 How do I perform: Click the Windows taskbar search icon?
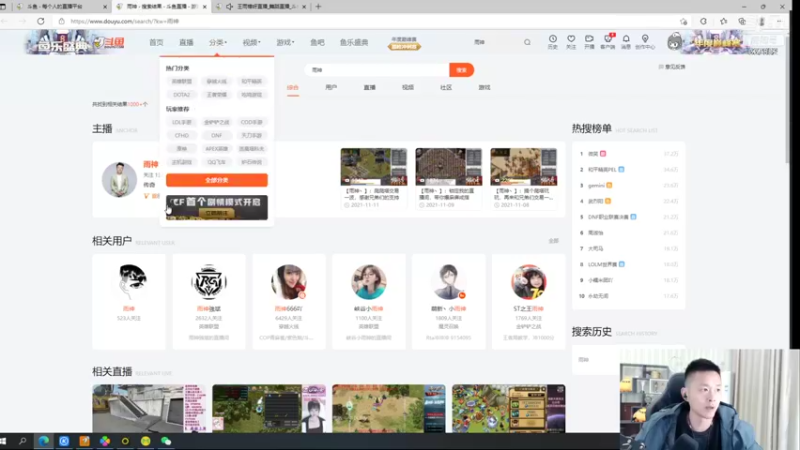(x=22, y=441)
